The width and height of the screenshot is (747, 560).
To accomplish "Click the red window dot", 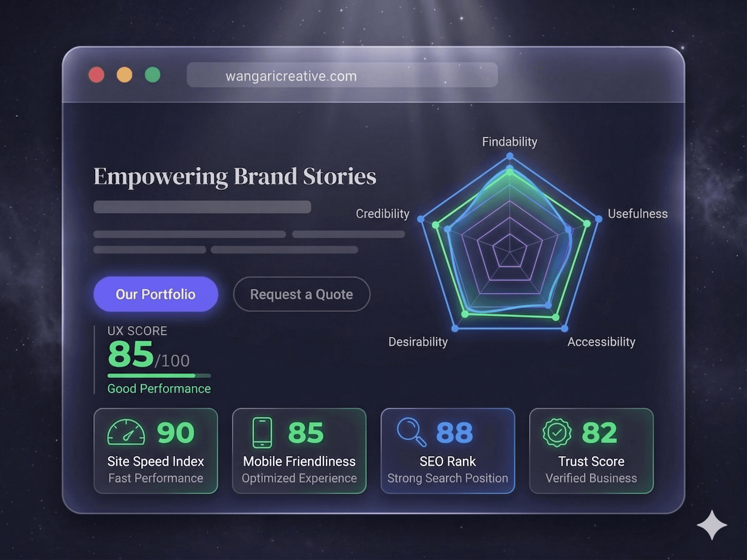I will 96,75.
